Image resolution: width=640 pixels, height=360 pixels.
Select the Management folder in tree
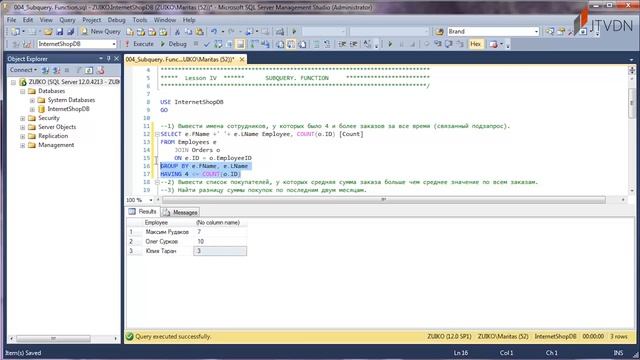(x=56, y=145)
